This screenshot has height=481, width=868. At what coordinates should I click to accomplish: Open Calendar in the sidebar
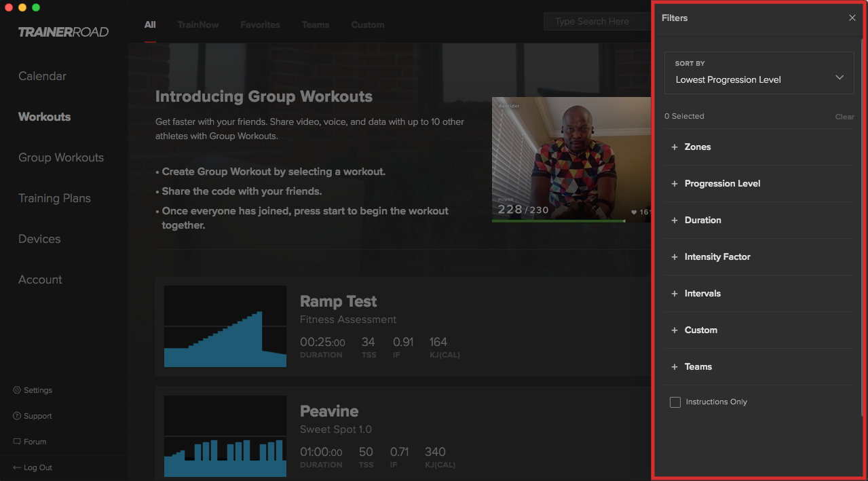tap(42, 76)
